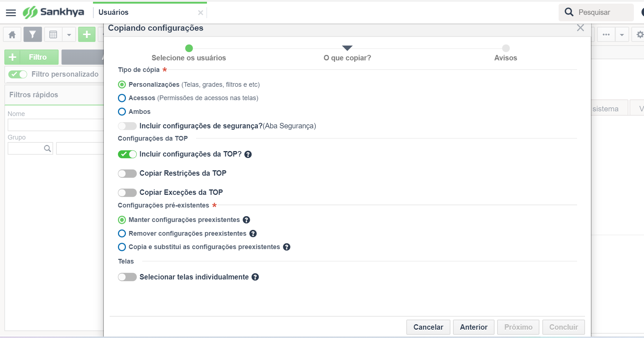
Task: Switch to grid view icon
Action: 53,35
